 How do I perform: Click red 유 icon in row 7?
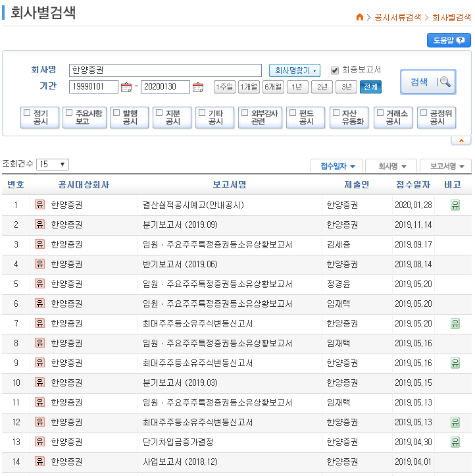pyautogui.click(x=39, y=323)
